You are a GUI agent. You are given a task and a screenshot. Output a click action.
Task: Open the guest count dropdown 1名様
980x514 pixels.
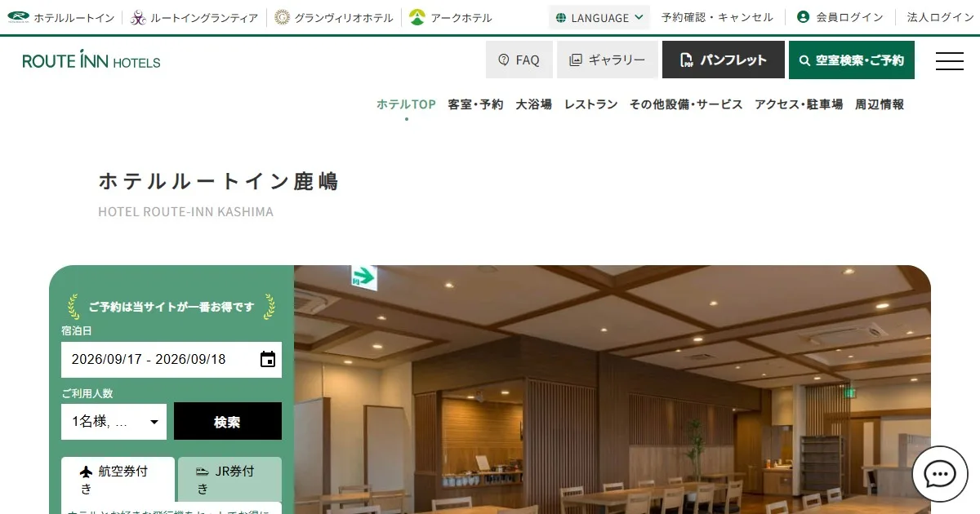click(114, 422)
